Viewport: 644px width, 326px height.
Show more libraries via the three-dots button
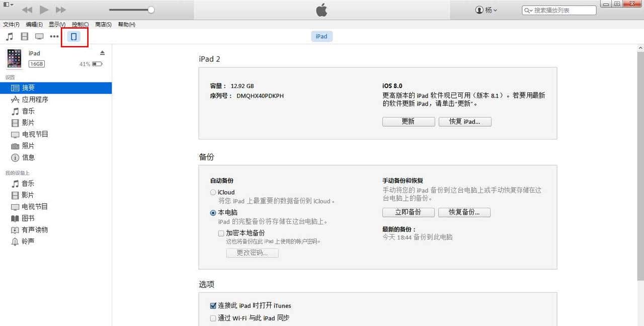54,37
